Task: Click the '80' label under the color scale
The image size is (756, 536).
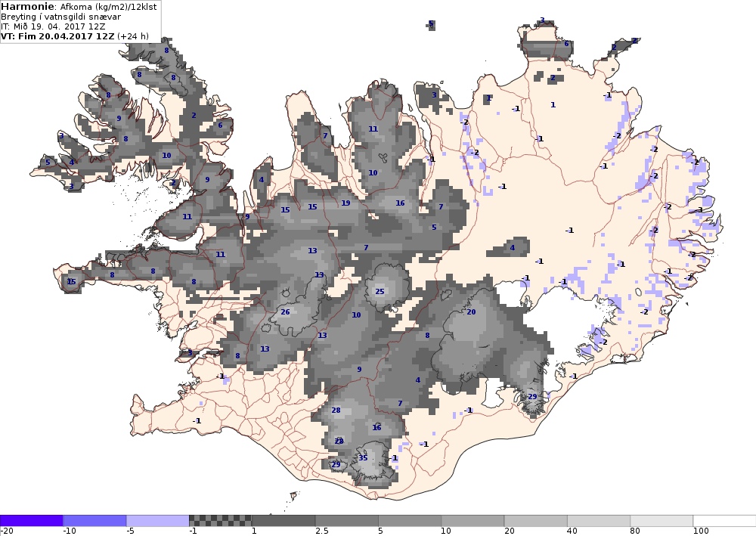Action: click(636, 531)
